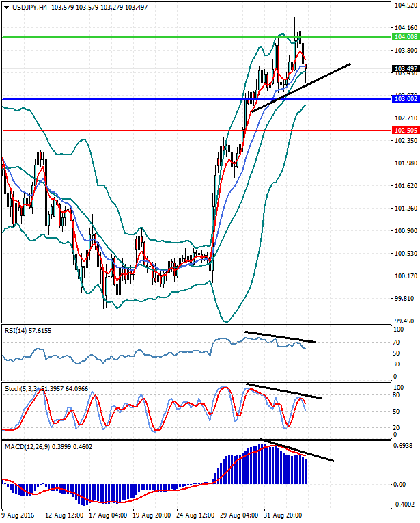Click the black current price tag 103.497
420x523 pixels.
click(x=405, y=69)
